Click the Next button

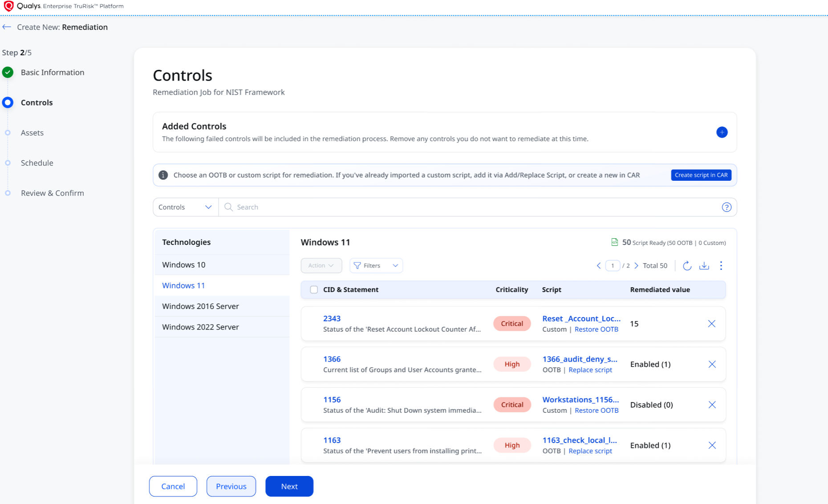tap(289, 486)
